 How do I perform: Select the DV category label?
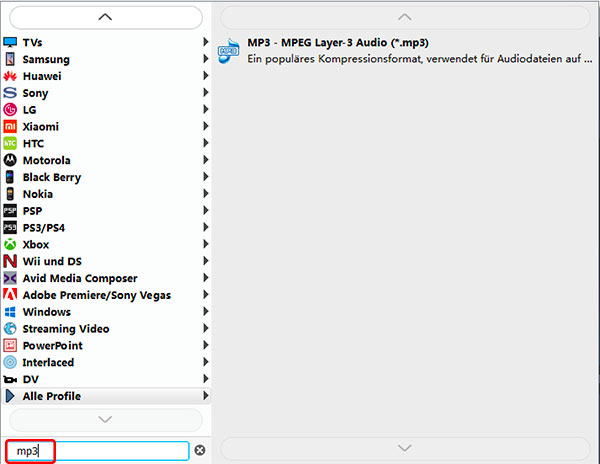31,379
